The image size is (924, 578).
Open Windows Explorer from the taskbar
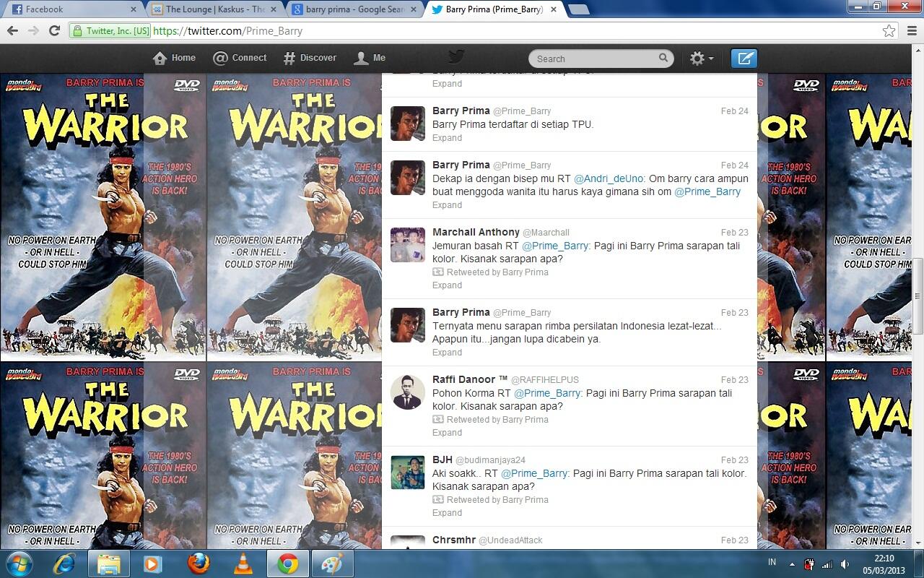109,563
